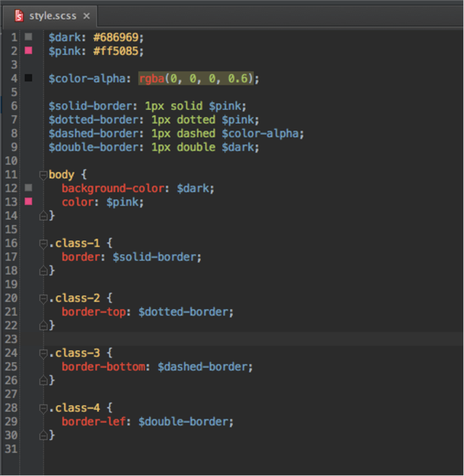Click the $solid-border variable on line 17
This screenshot has height=476, width=464.
pos(153,257)
